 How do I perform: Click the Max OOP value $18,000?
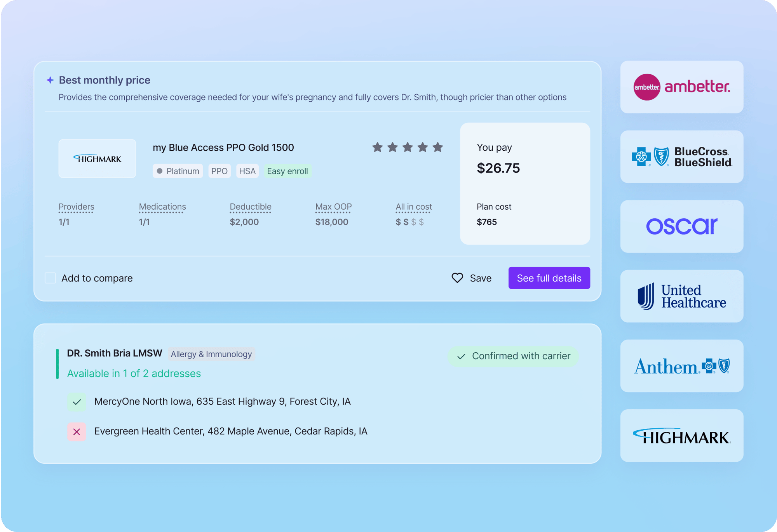click(x=332, y=222)
